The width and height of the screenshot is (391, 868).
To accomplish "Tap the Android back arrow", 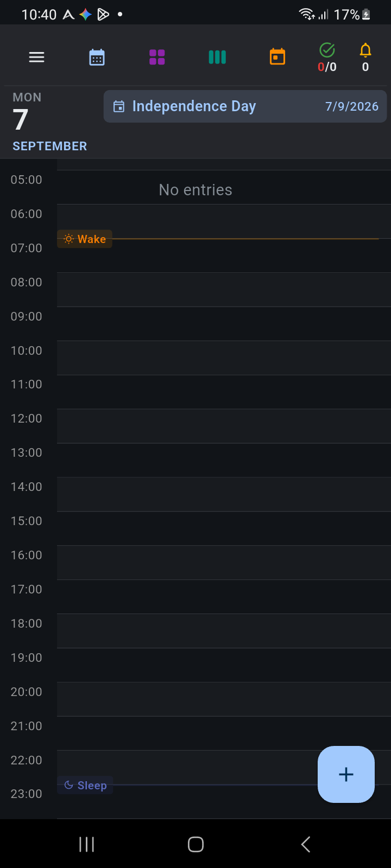I will 306,844.
